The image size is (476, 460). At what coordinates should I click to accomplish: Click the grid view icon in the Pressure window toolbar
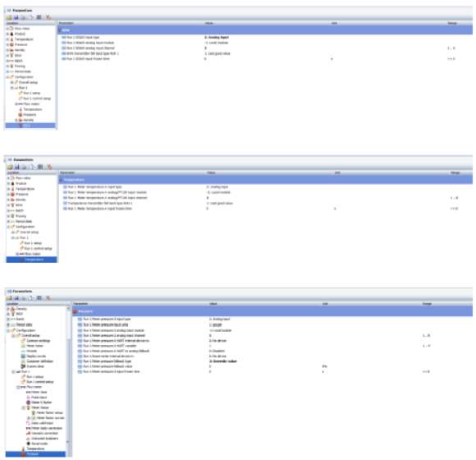coord(39,298)
